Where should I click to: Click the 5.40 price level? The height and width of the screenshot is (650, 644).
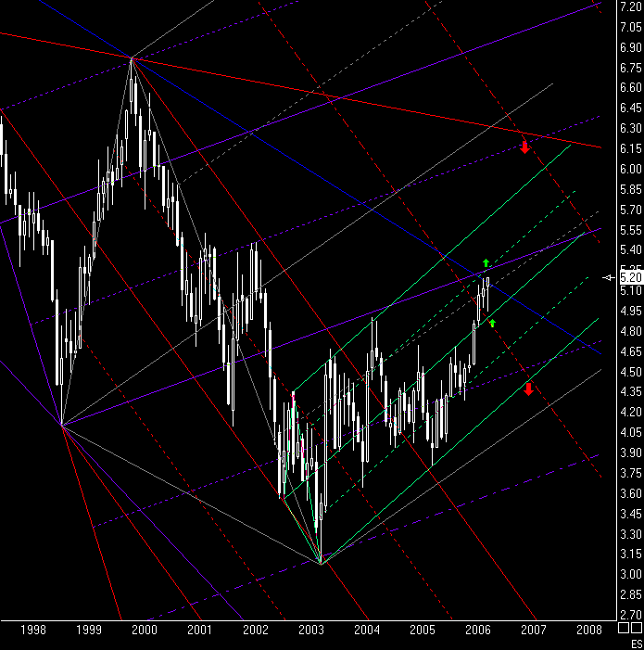pos(631,249)
